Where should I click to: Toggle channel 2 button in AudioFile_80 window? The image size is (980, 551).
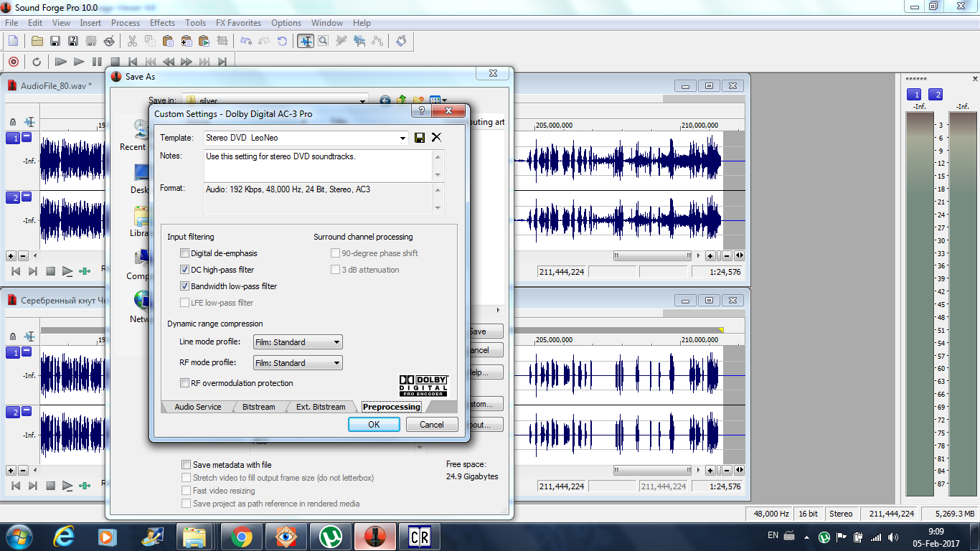click(x=13, y=197)
